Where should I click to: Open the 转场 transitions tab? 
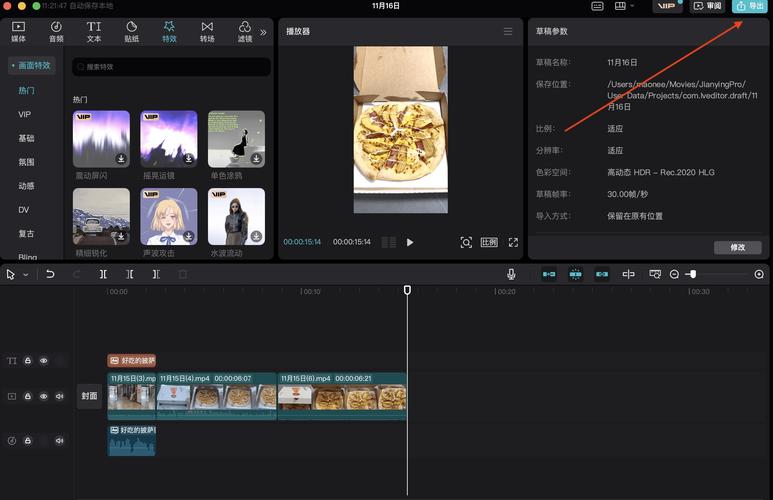coord(207,32)
